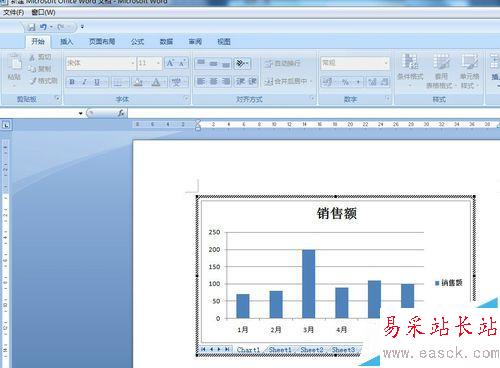
Task: Expand the Clipboard (剪贴板) group launcher
Action: pos(57,99)
